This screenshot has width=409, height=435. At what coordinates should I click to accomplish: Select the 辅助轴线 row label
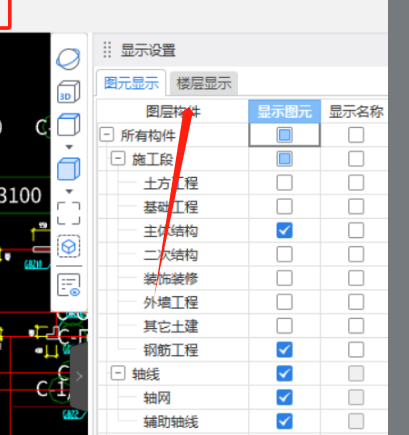click(x=171, y=422)
